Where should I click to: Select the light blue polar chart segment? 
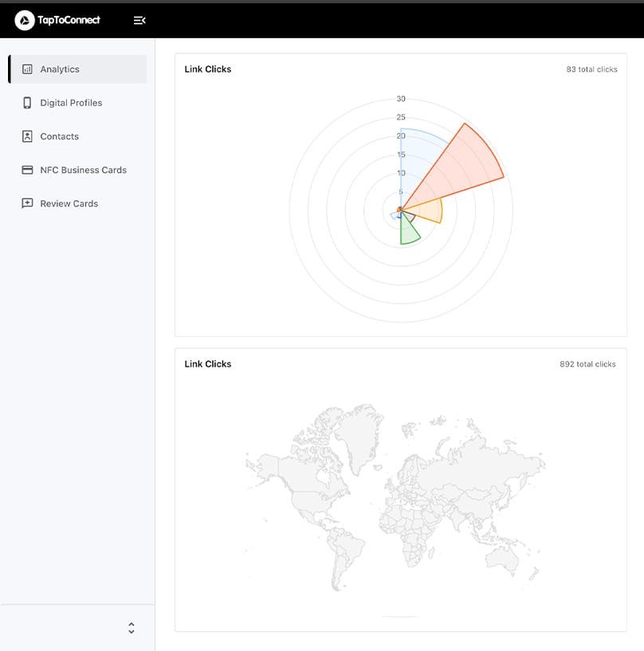pos(418,151)
